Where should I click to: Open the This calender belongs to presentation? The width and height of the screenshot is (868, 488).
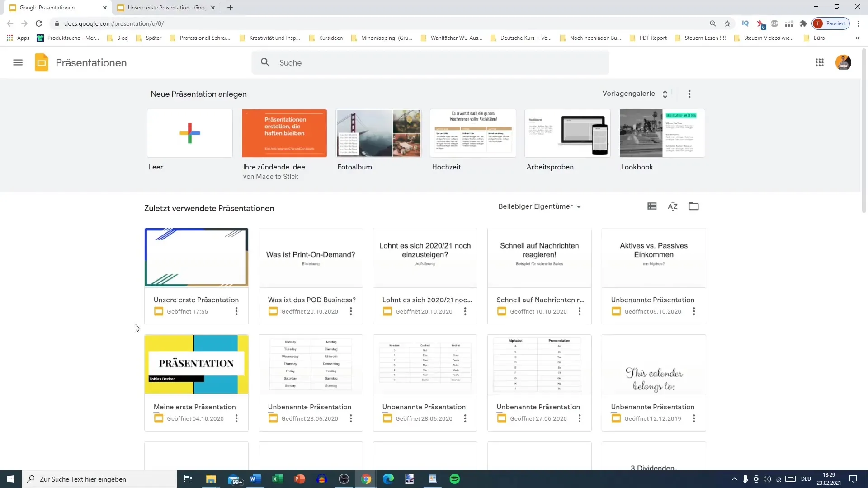[x=654, y=364]
